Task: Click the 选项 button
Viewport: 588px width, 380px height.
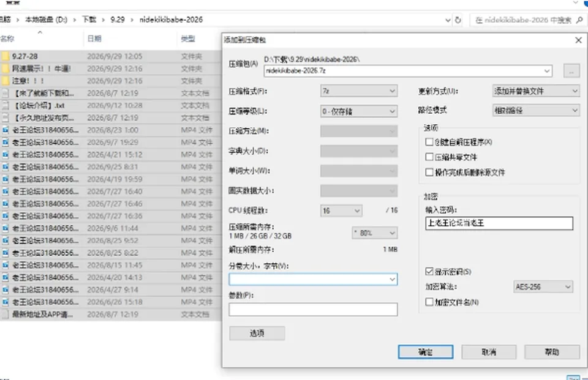Action: [257, 333]
